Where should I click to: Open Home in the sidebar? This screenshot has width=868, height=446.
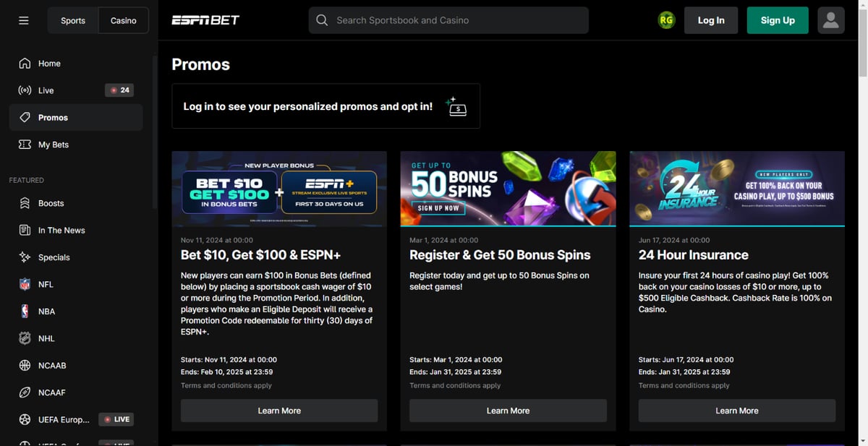click(x=76, y=64)
